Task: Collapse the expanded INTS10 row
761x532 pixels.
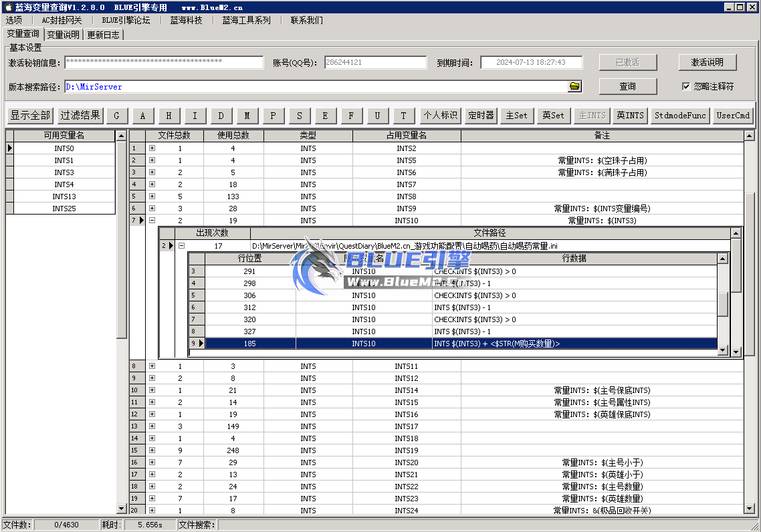Action: pos(152,221)
